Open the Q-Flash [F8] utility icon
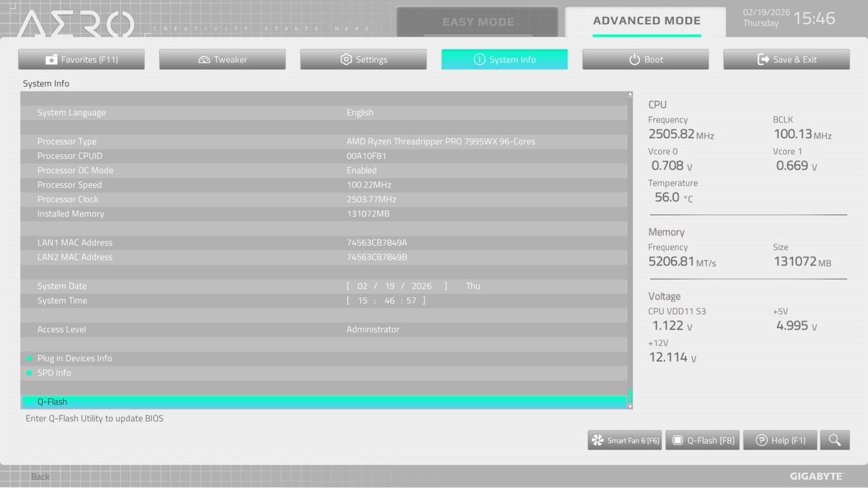 pyautogui.click(x=678, y=440)
